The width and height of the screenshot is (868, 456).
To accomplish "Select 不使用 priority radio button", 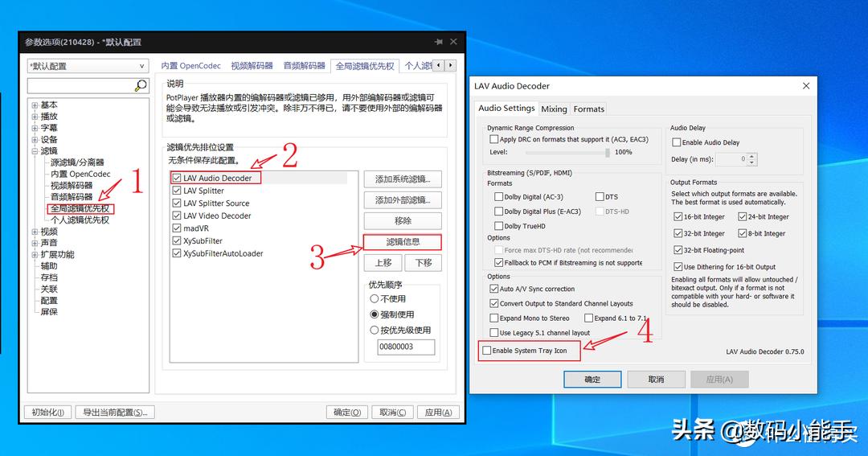I will tap(375, 298).
